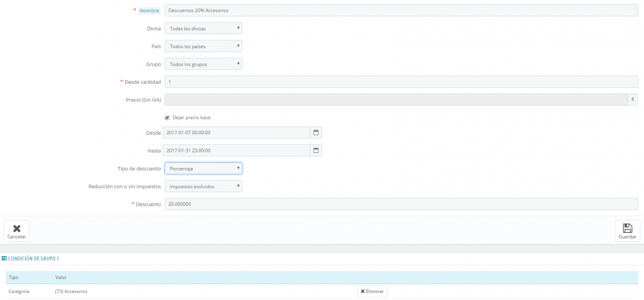Open the Divisa dropdown

coord(203,28)
